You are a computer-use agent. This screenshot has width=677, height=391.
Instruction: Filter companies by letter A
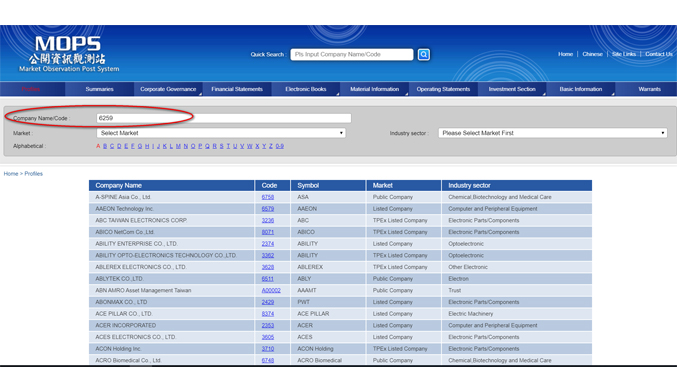pyautogui.click(x=98, y=146)
